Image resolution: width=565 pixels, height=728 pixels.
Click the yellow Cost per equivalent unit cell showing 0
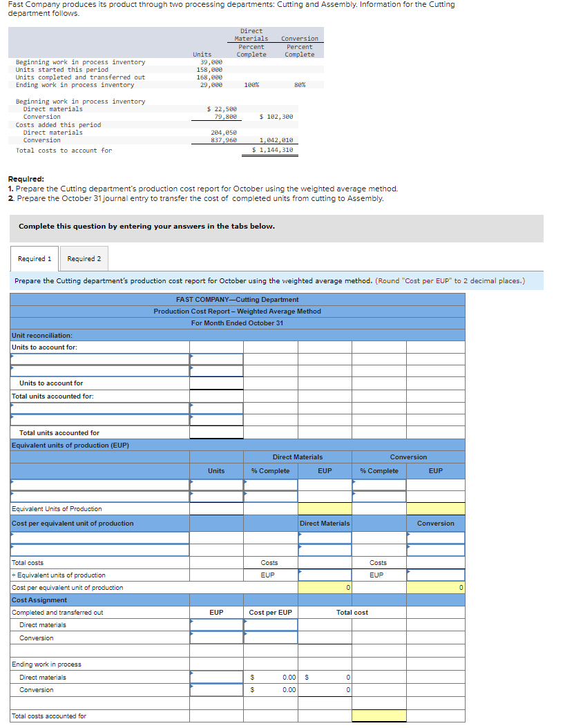pyautogui.click(x=325, y=587)
